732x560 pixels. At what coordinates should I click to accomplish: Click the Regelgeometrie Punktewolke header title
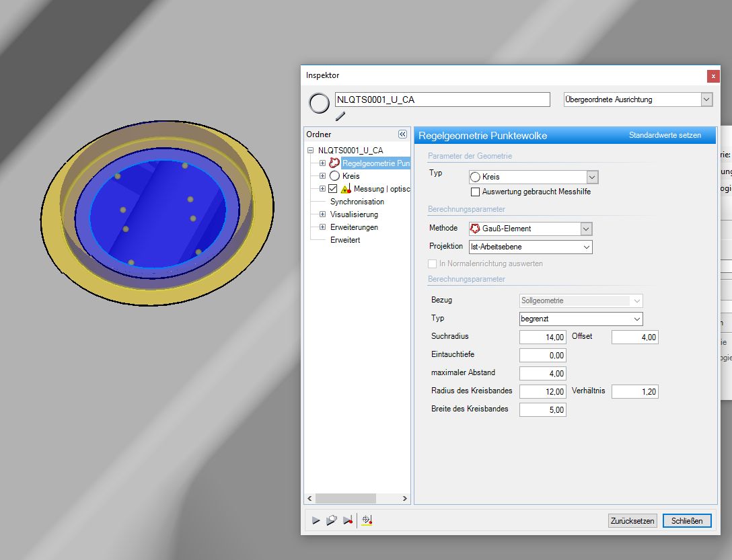tap(482, 135)
